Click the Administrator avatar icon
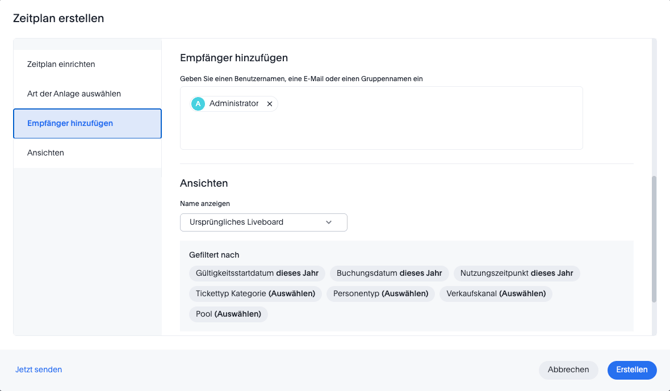Viewport: 670px width, 391px height. pos(198,104)
